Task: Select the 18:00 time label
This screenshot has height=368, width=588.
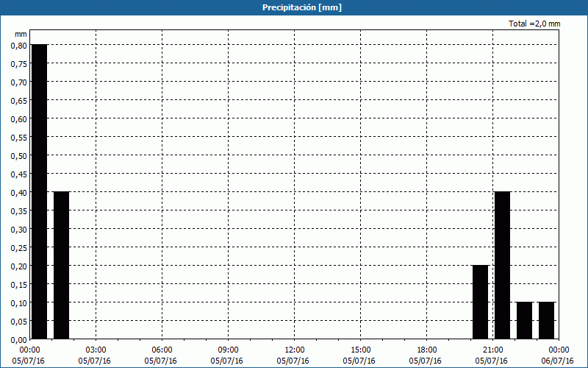Action: pos(427,350)
